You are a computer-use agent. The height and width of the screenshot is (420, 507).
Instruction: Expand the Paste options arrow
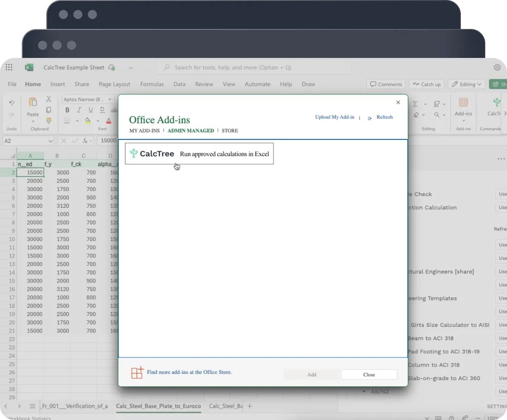click(x=33, y=121)
